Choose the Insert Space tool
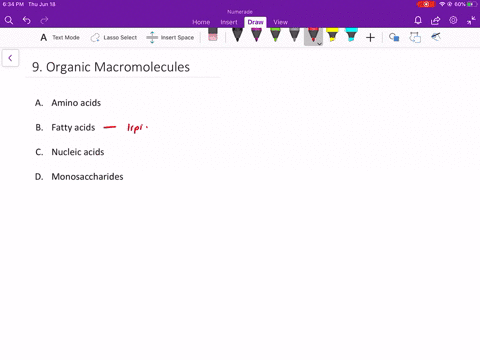 170,38
